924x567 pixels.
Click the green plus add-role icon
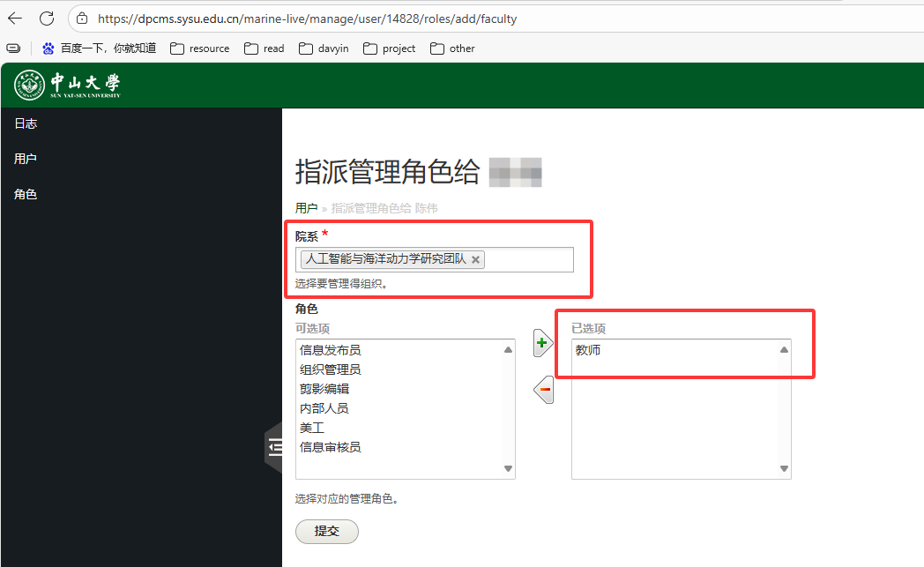[543, 342]
